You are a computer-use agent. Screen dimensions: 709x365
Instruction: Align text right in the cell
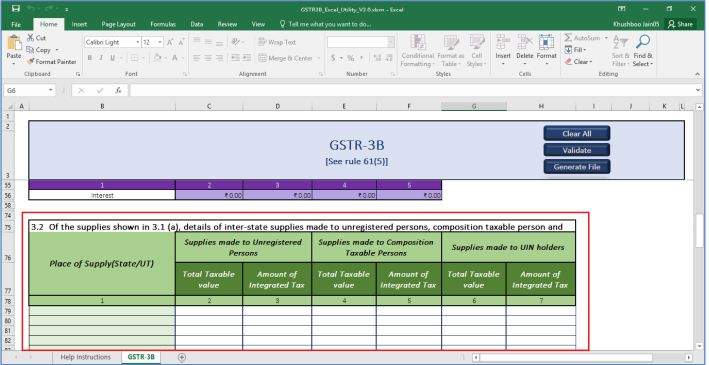[219, 58]
